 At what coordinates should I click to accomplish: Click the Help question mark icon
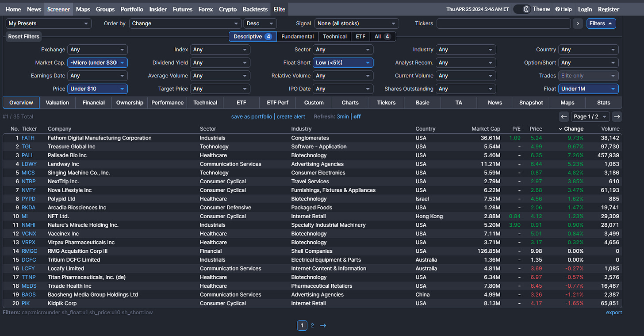[558, 9]
